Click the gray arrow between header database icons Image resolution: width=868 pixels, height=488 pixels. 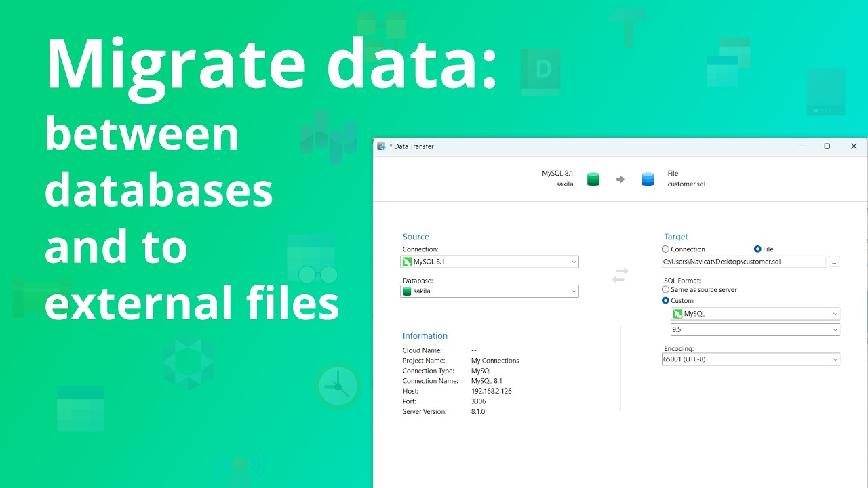(620, 180)
